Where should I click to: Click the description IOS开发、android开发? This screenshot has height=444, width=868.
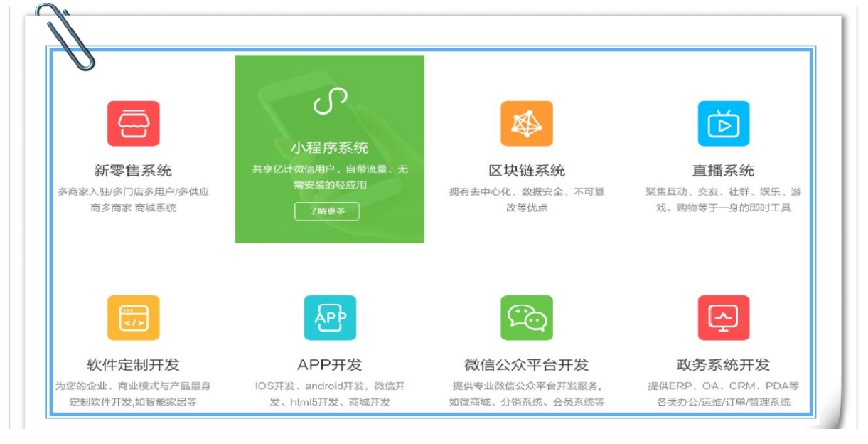click(330, 394)
